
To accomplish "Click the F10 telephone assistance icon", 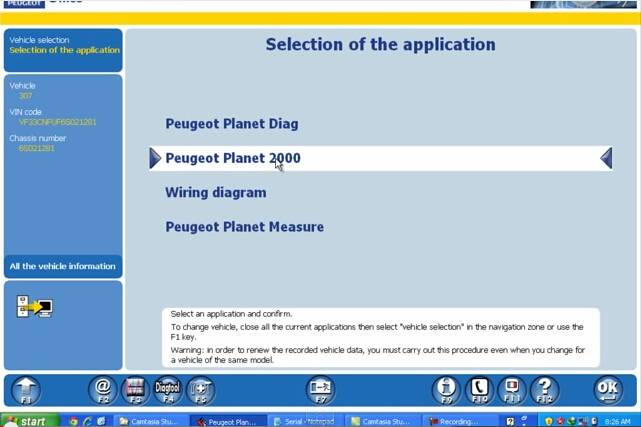I will click(480, 390).
